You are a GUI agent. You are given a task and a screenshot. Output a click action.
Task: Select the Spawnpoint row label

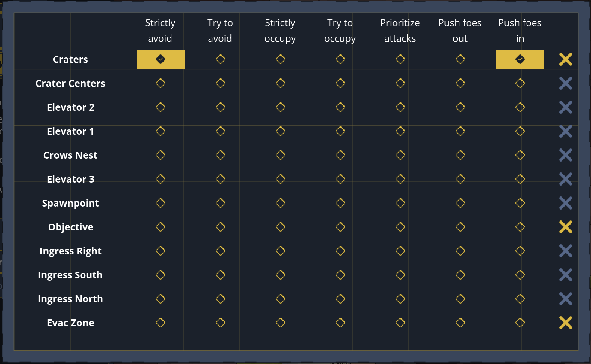(x=70, y=203)
